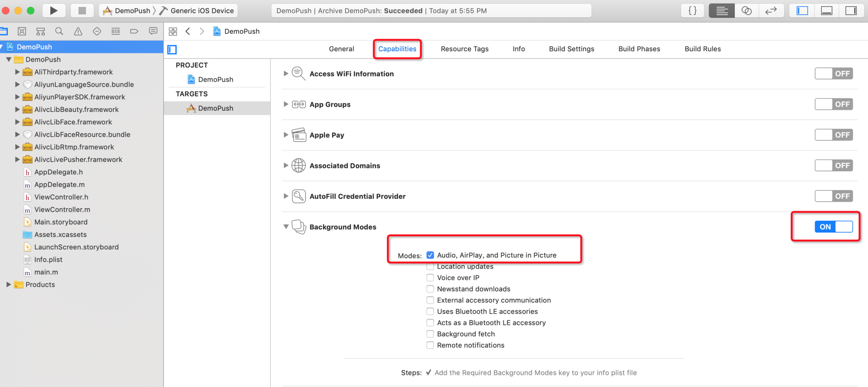Turn on Access WiFi Information capability
The height and width of the screenshot is (387, 868).
coord(834,73)
